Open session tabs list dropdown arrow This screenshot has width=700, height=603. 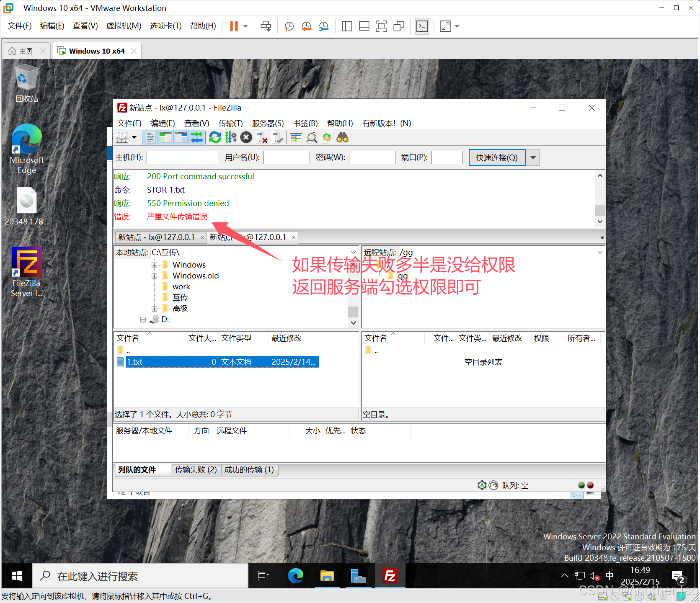pos(602,237)
